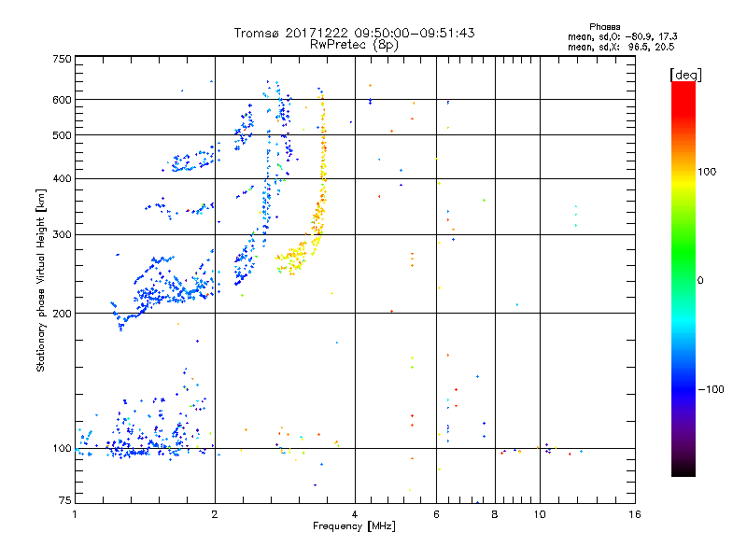Image resolution: width=747 pixels, height=560 pixels.
Task: Click the 'Frequency [MHz]' axis label
Action: [354, 526]
